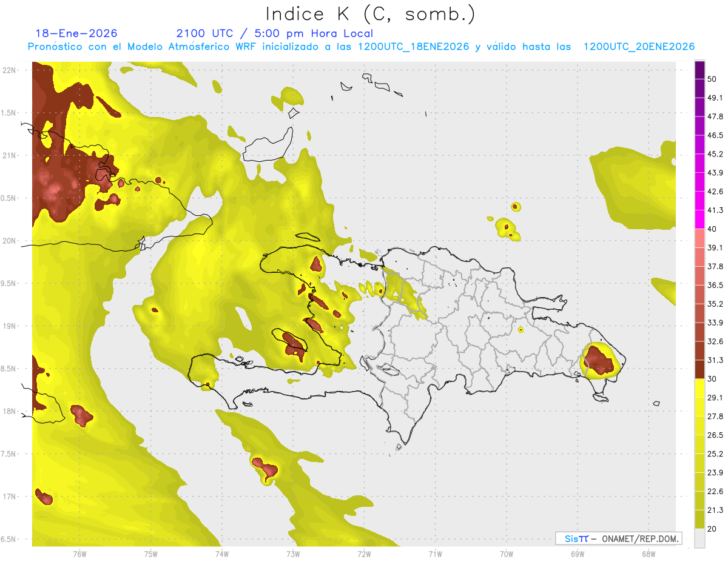
Task: Click the 18N latitude label
Action: pos(9,411)
